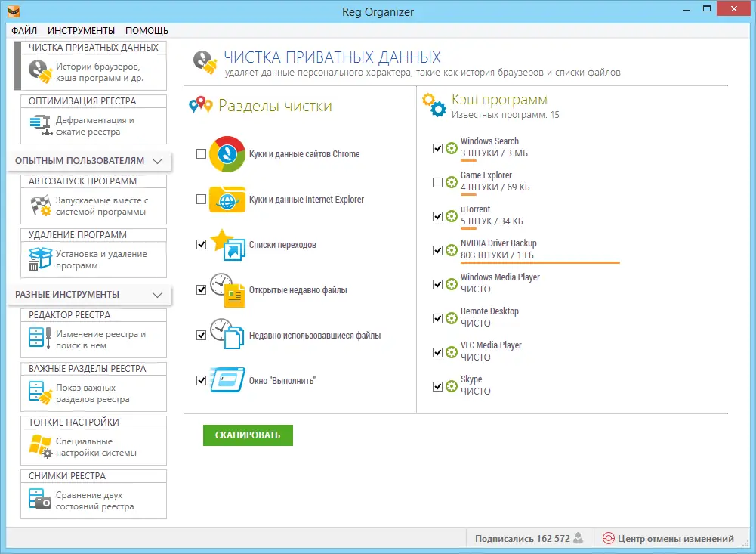Enable Internet Explorer cookies checkbox
Image resolution: width=756 pixels, height=554 pixels.
tap(202, 200)
